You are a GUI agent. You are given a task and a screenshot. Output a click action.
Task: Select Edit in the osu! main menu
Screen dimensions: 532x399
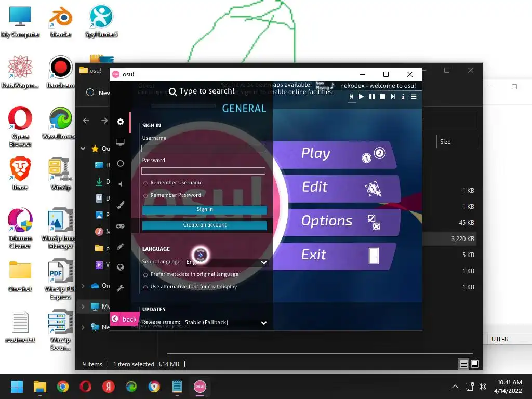point(337,189)
